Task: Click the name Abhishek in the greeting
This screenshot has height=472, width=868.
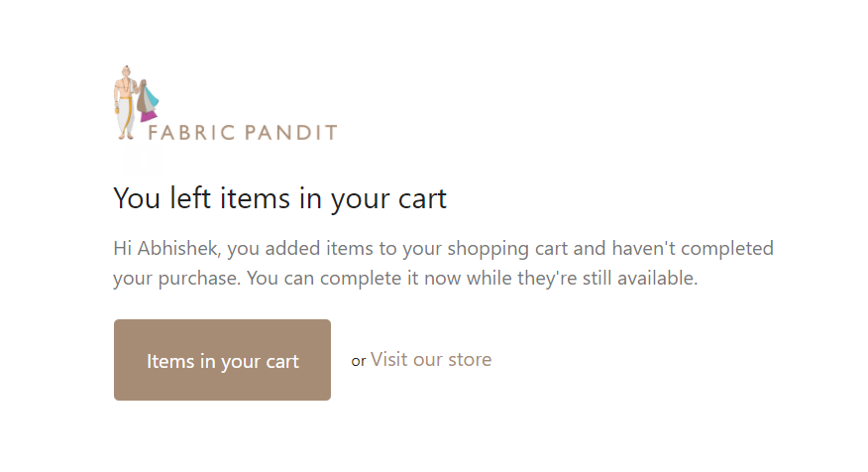Action: (178, 248)
